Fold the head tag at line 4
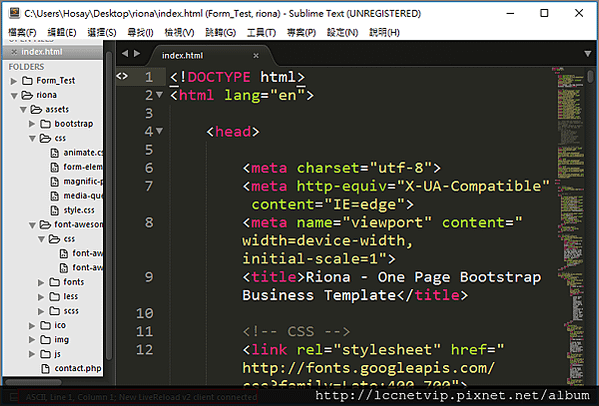Viewport: 599px width, 406px height. [x=160, y=131]
